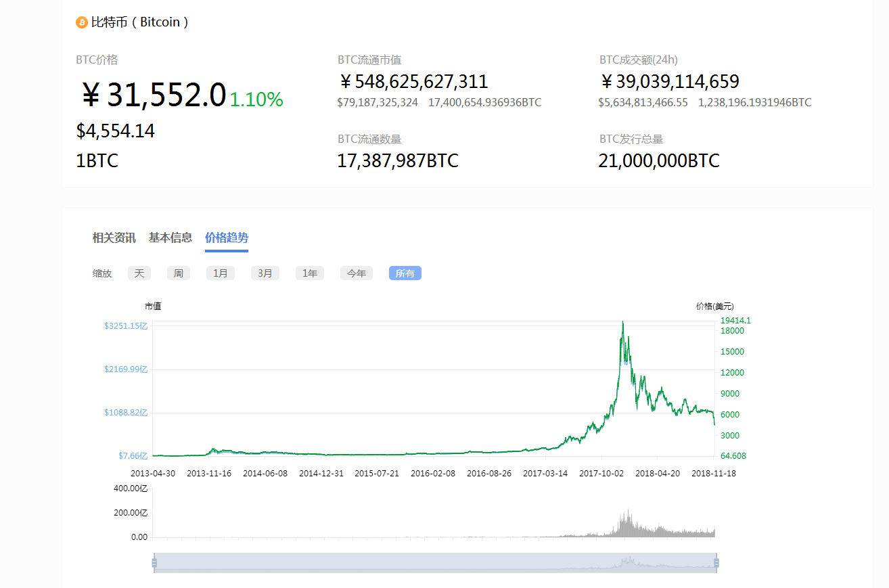The width and height of the screenshot is (889, 588).
Task: Open the 基本信息 tab
Action: click(x=170, y=238)
